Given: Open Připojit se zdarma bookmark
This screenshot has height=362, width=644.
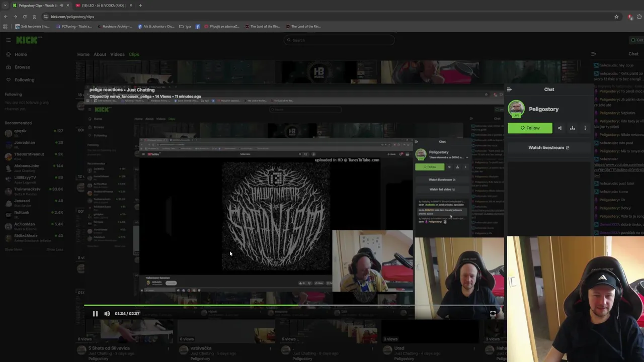Looking at the screenshot, I should 221,27.
